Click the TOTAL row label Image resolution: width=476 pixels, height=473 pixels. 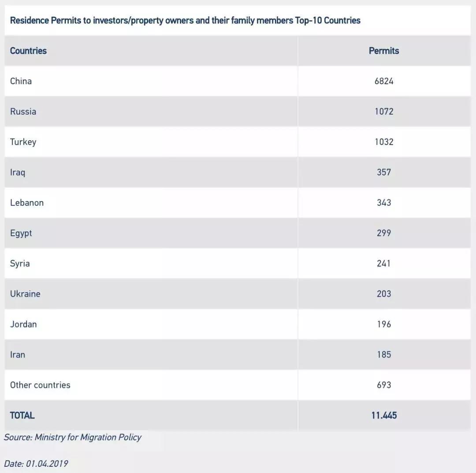[x=22, y=415]
